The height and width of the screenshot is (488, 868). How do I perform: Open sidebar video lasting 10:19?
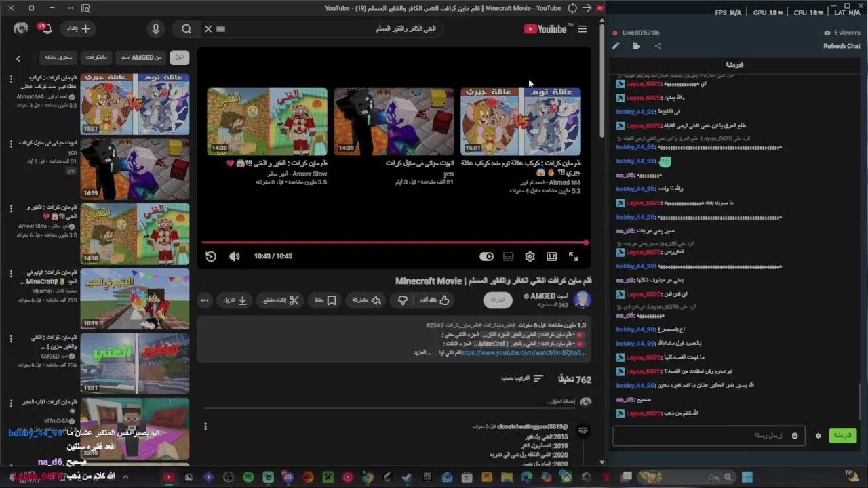point(135,299)
